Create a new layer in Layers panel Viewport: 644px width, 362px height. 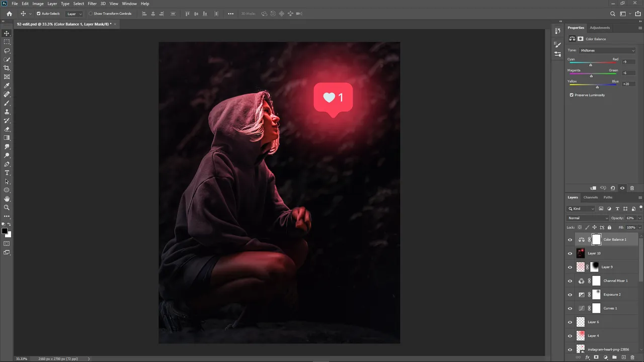[x=623, y=357]
